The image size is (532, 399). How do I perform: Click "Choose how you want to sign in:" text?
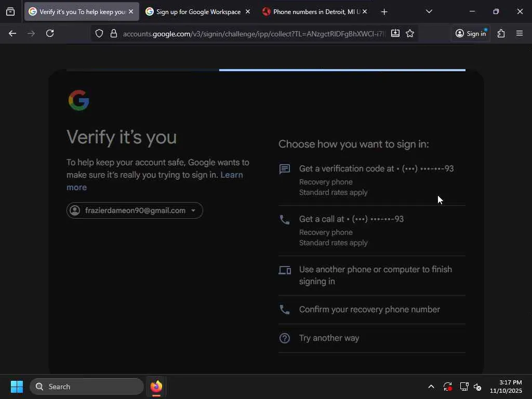pos(354,144)
